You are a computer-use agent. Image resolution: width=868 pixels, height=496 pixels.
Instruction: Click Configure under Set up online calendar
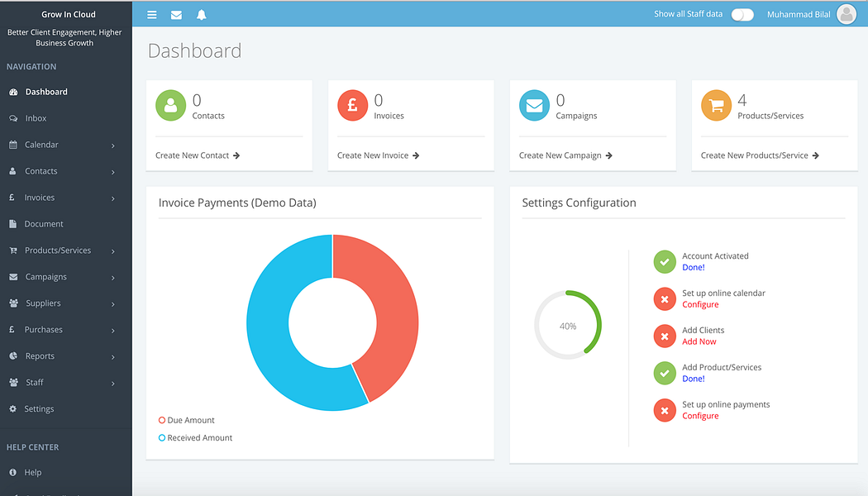click(700, 304)
